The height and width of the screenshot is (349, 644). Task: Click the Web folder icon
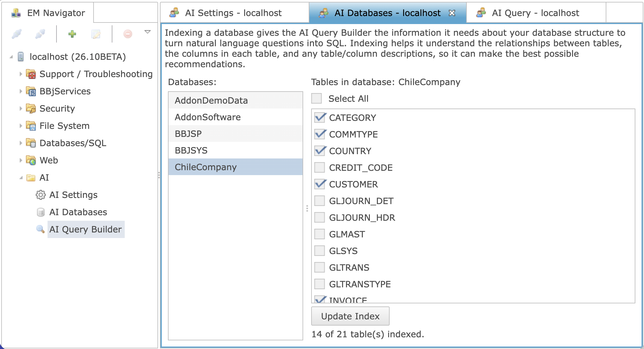pyautogui.click(x=31, y=160)
